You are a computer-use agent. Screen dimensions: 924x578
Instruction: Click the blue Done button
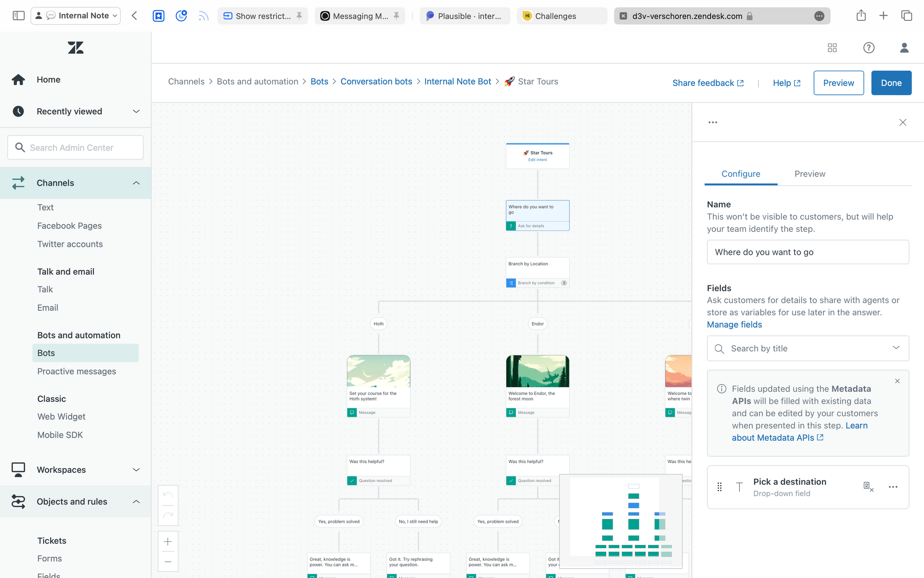point(891,83)
